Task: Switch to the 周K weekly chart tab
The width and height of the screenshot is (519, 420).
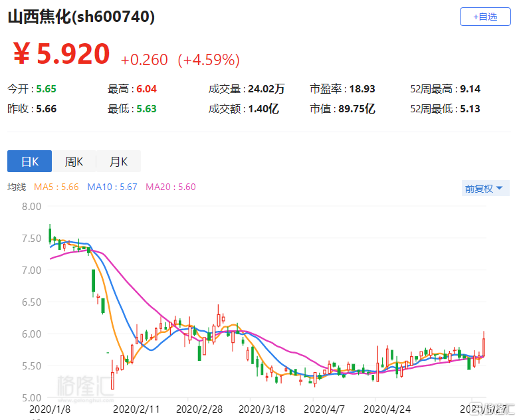Action: point(74,161)
